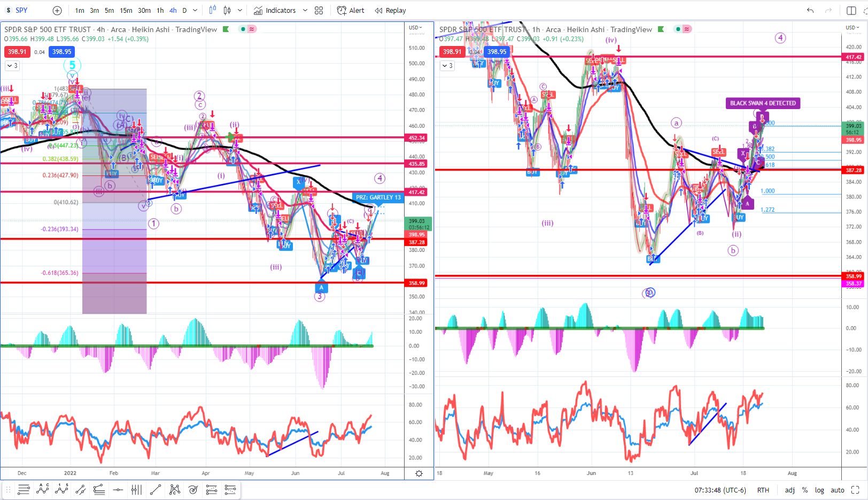This screenshot has width=868, height=500.
Task: Switch to the 1m timeframe
Action: 80,11
